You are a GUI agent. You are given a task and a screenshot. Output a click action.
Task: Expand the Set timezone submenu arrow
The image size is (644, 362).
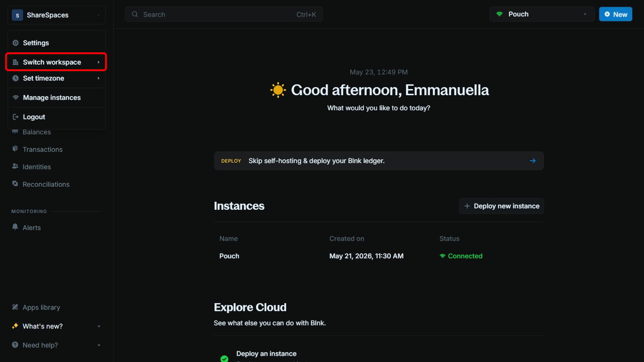point(99,78)
